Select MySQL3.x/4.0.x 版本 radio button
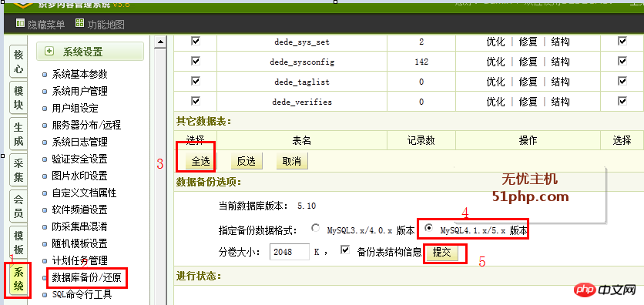The height and width of the screenshot is (305, 644). 315,228
